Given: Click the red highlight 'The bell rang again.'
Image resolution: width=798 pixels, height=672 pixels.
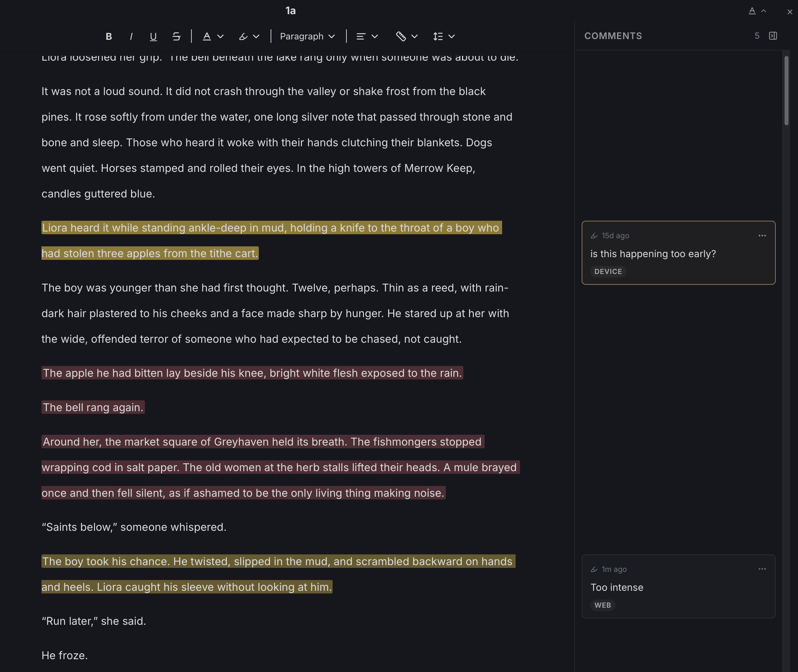Looking at the screenshot, I should tap(93, 407).
